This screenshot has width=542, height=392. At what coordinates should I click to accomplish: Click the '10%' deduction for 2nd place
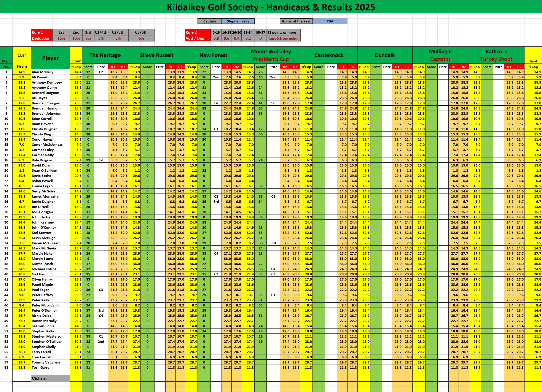coord(76,38)
